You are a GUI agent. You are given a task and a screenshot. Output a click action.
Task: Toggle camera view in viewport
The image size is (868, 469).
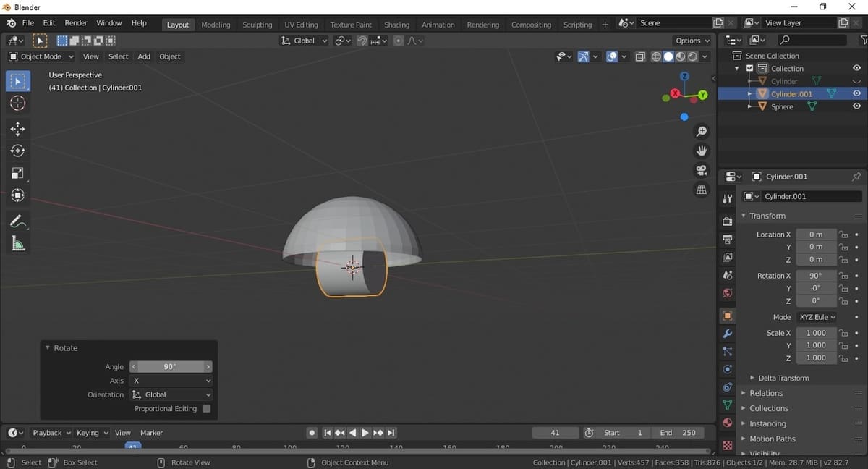pyautogui.click(x=701, y=170)
